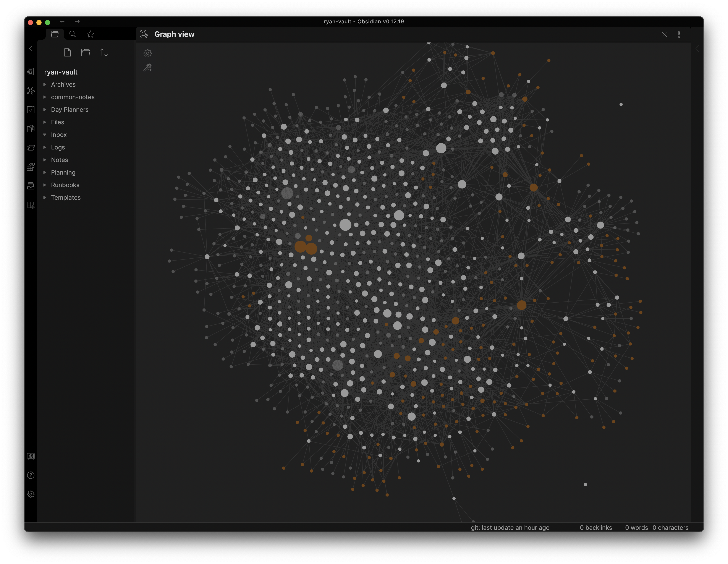Click the magic wand animation icon
The height and width of the screenshot is (564, 728).
[x=148, y=68]
